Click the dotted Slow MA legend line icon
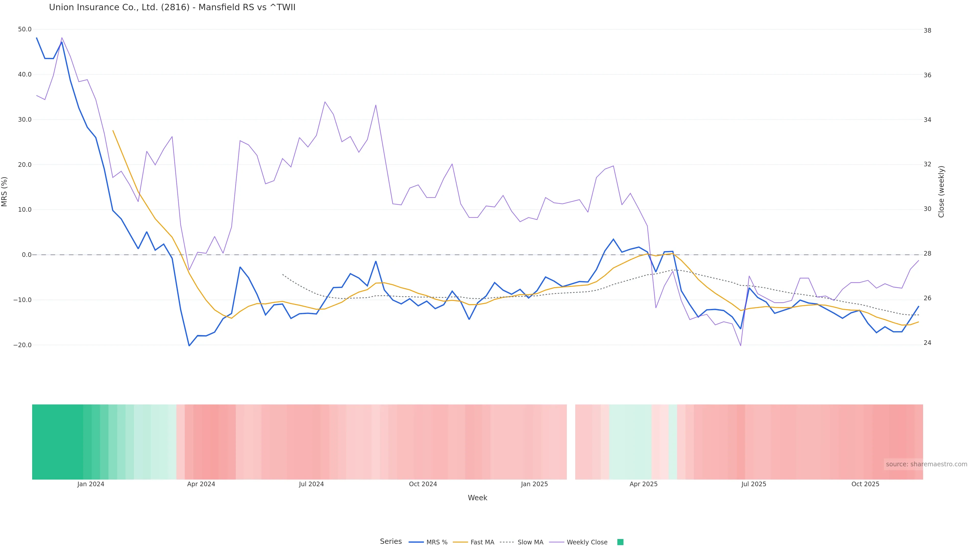This screenshot has width=980, height=551. (x=507, y=542)
